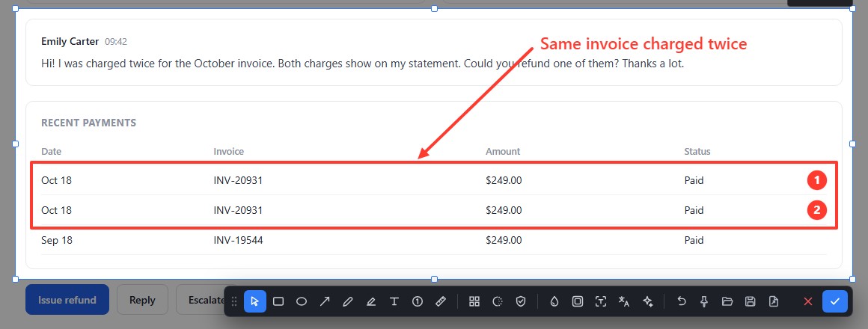Image resolution: width=868 pixels, height=329 pixels.
Task: Click the dotted circle tool
Action: click(x=497, y=301)
